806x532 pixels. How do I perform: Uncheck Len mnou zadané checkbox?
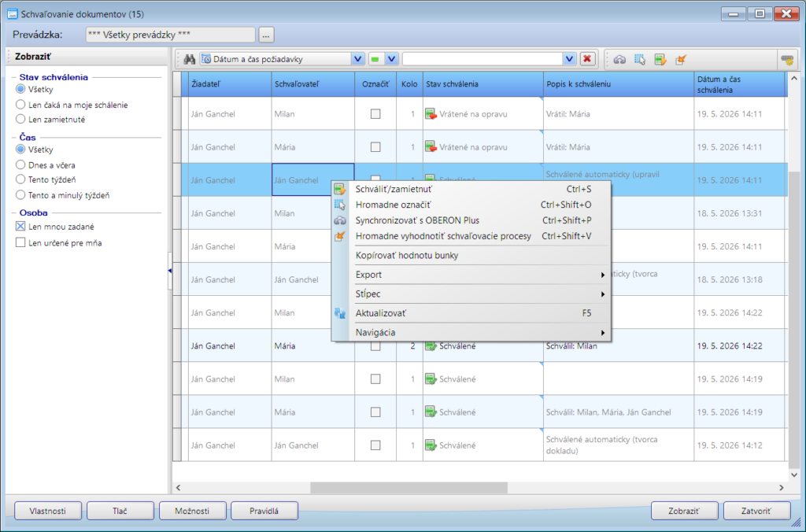tap(20, 226)
